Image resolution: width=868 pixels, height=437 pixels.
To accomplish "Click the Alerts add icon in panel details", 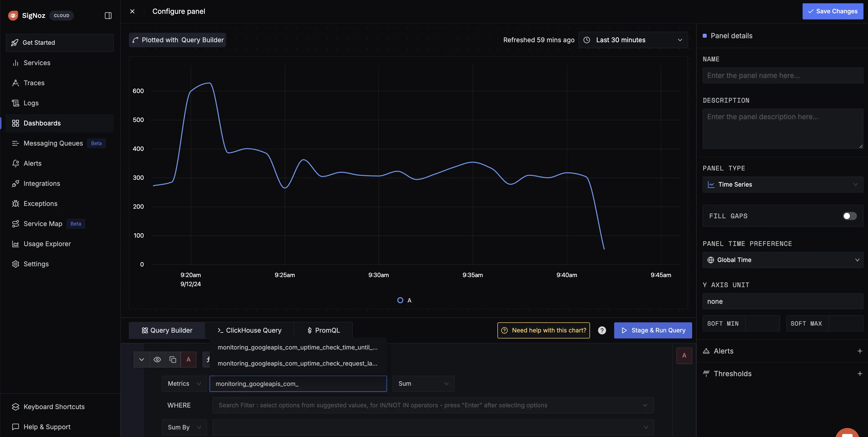I will tap(860, 351).
